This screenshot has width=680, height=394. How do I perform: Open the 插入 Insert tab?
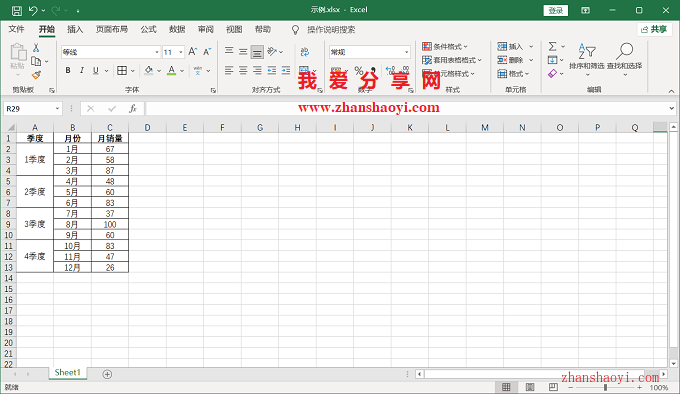pos(75,29)
